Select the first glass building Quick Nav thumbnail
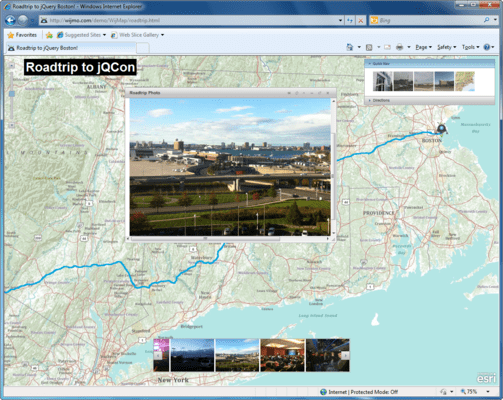Viewport: 503px width, 400px height. [x=383, y=81]
